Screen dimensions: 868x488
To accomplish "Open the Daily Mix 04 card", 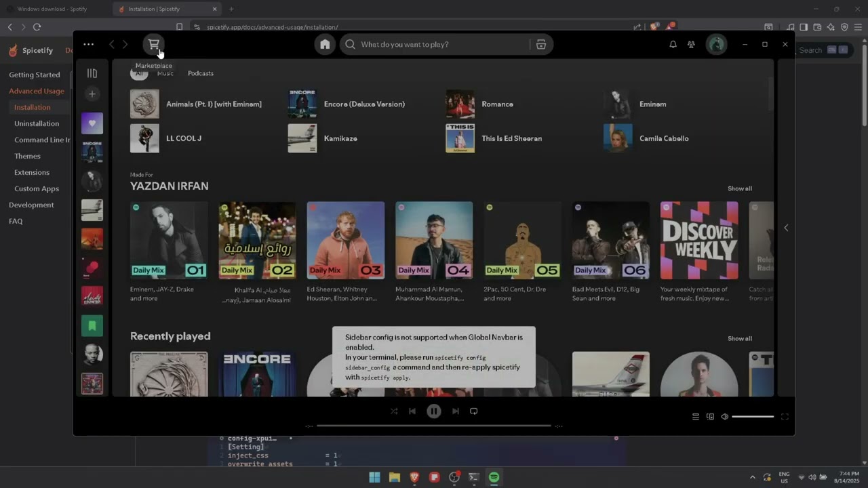I will coord(434,252).
